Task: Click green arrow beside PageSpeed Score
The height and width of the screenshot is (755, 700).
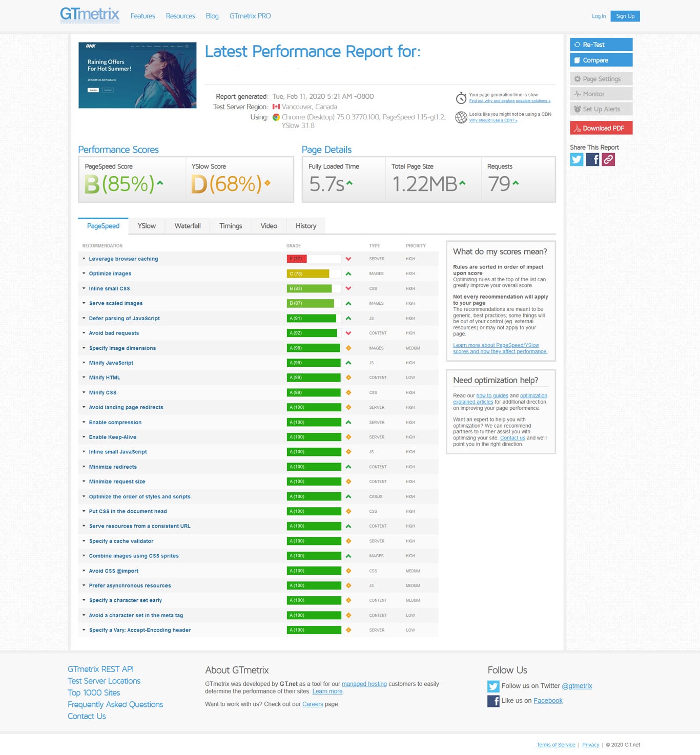Action: [x=160, y=182]
